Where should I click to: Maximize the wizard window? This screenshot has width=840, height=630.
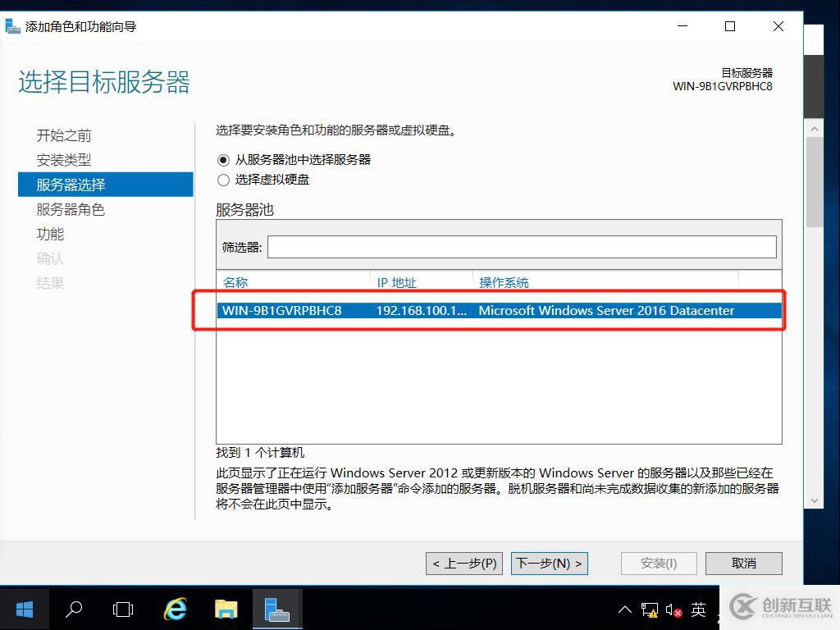[730, 26]
